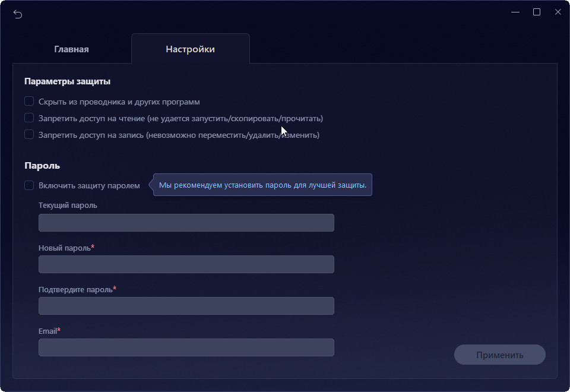The width and height of the screenshot is (570, 392).
Task: Click the password recommendation tooltip
Action: click(x=262, y=185)
